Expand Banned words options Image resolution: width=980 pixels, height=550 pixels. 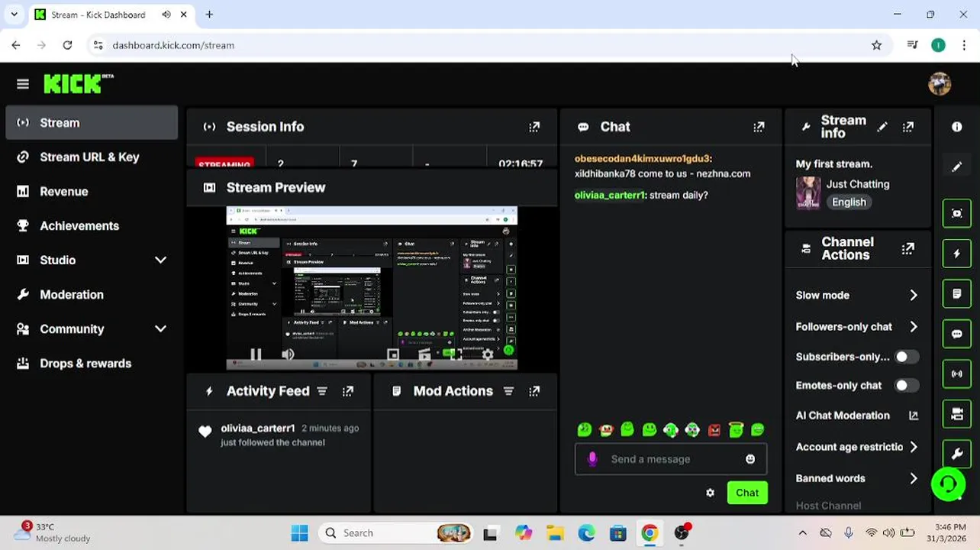(914, 478)
